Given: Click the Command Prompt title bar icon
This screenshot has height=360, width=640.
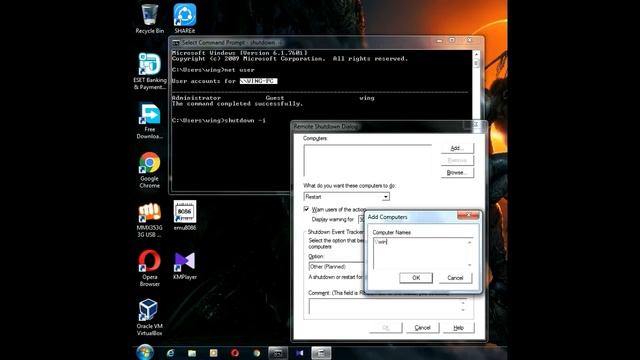Looking at the screenshot, I should point(176,42).
